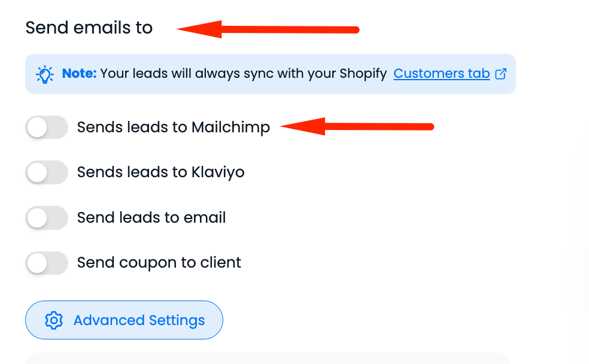Click the "Sends leads to Klaviyo" label
This screenshot has width=589, height=364.
point(160,172)
